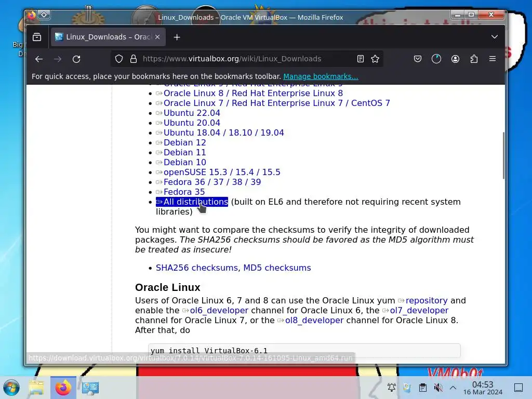Open MD5 checksums link
Image resolution: width=532 pixels, height=399 pixels.
coord(277,268)
